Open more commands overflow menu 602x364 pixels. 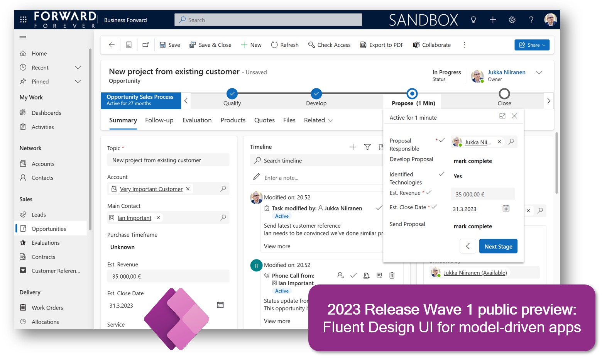click(464, 45)
